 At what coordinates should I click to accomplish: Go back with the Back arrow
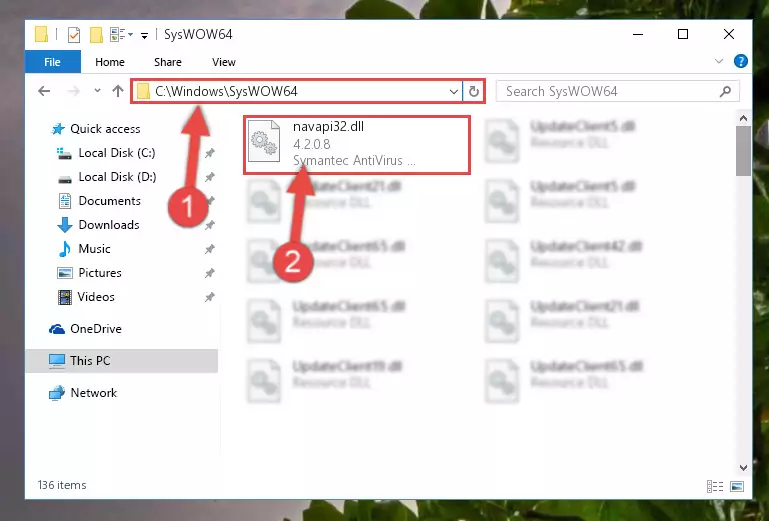tap(44, 91)
